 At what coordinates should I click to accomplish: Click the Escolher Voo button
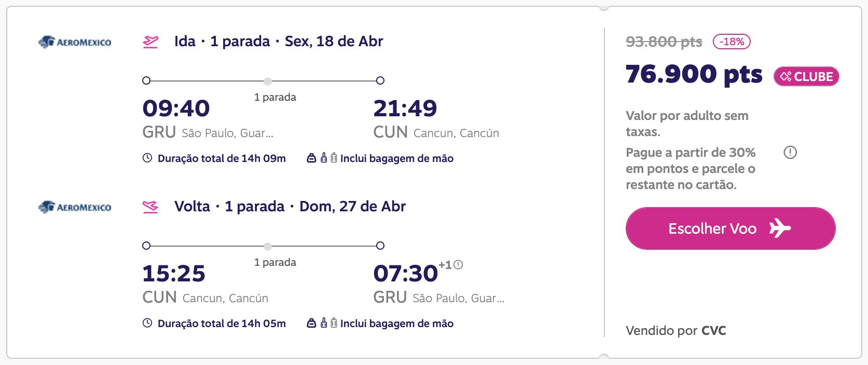point(731,228)
